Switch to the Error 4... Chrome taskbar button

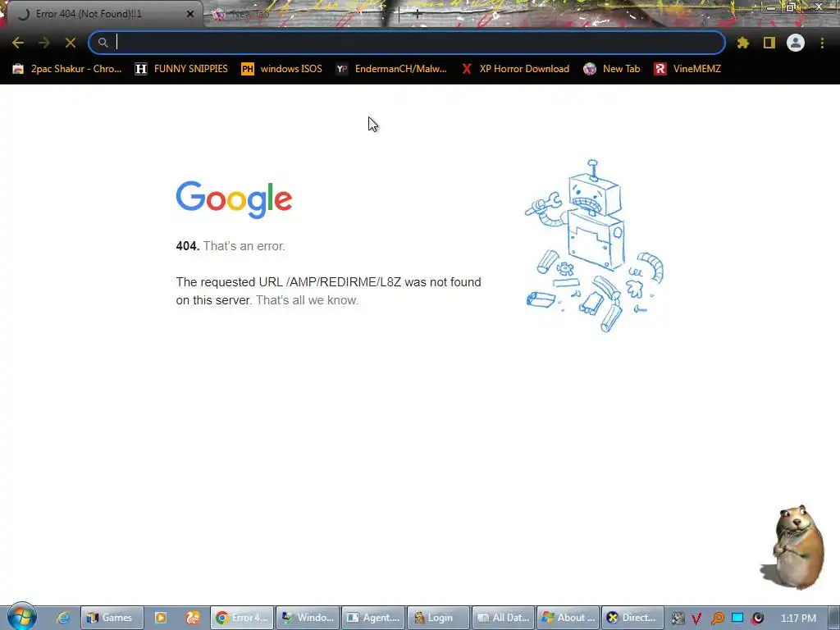pyautogui.click(x=242, y=618)
